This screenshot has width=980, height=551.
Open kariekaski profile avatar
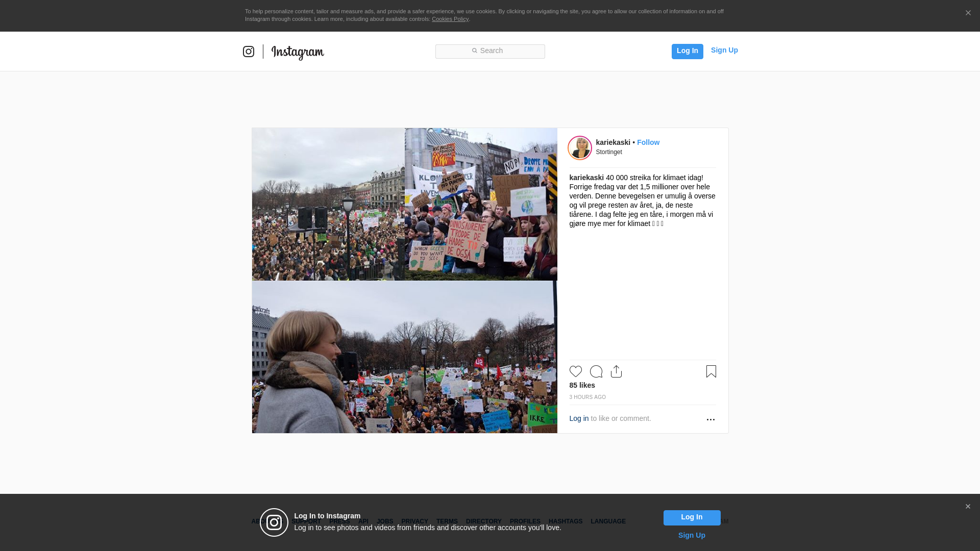click(580, 148)
